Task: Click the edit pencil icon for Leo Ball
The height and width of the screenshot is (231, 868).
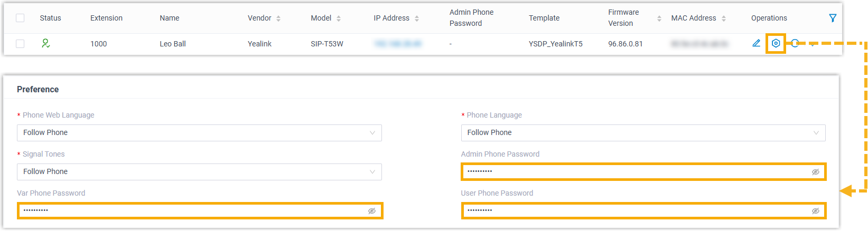Action: pyautogui.click(x=757, y=43)
